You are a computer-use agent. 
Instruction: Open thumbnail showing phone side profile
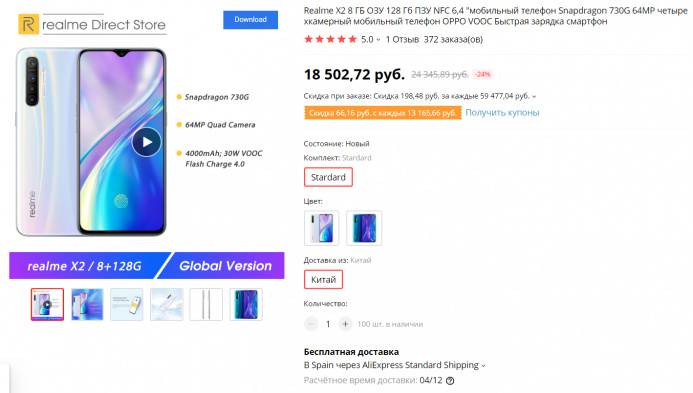point(206,304)
